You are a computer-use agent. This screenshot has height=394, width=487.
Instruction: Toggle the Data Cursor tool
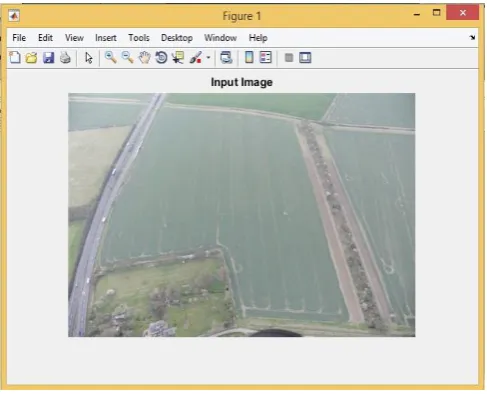click(178, 58)
